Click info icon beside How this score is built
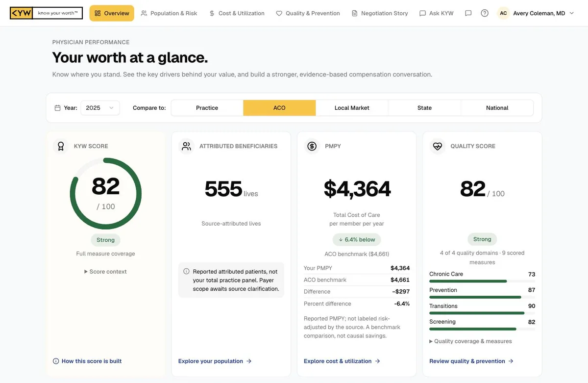 coord(56,361)
